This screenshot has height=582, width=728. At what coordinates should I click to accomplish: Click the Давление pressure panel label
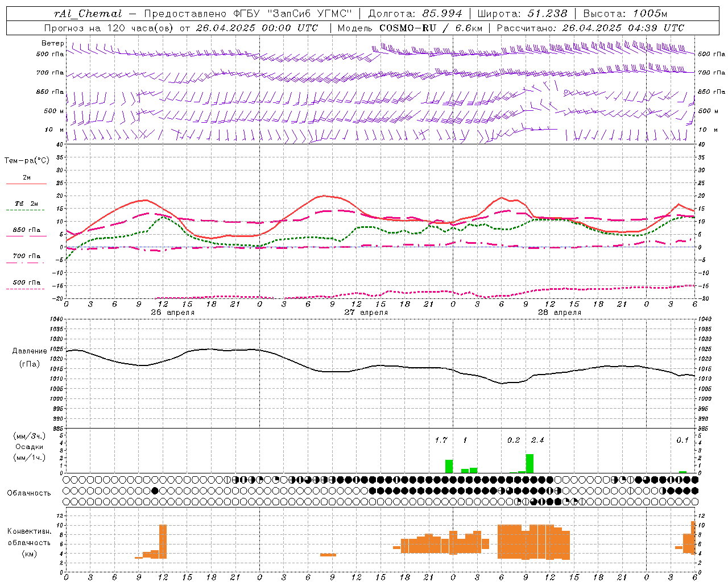point(30,351)
